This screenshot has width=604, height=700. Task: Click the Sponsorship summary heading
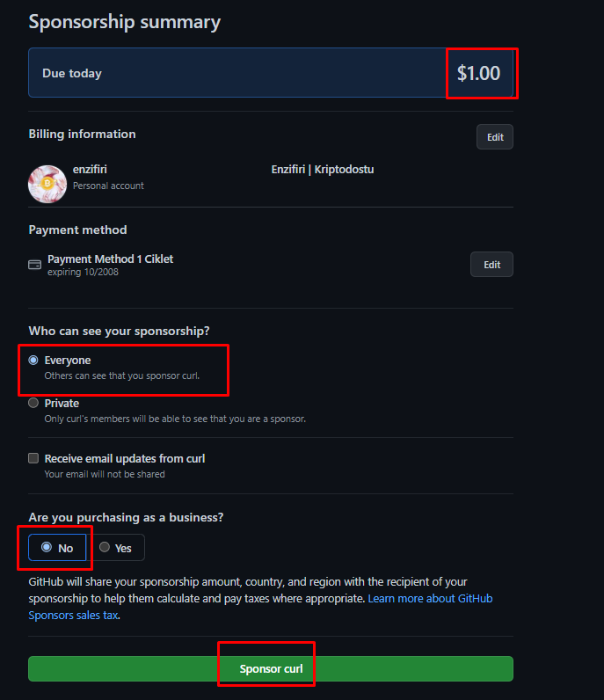tap(125, 22)
